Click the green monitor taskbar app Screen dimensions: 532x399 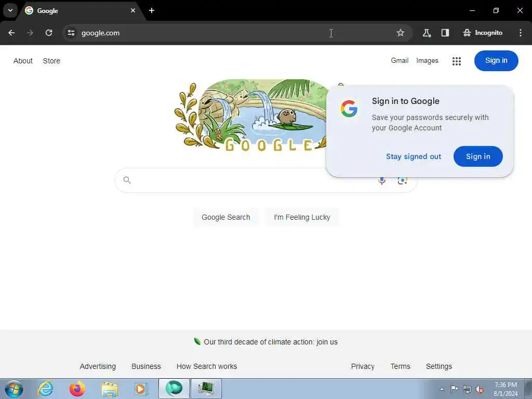tap(206, 389)
